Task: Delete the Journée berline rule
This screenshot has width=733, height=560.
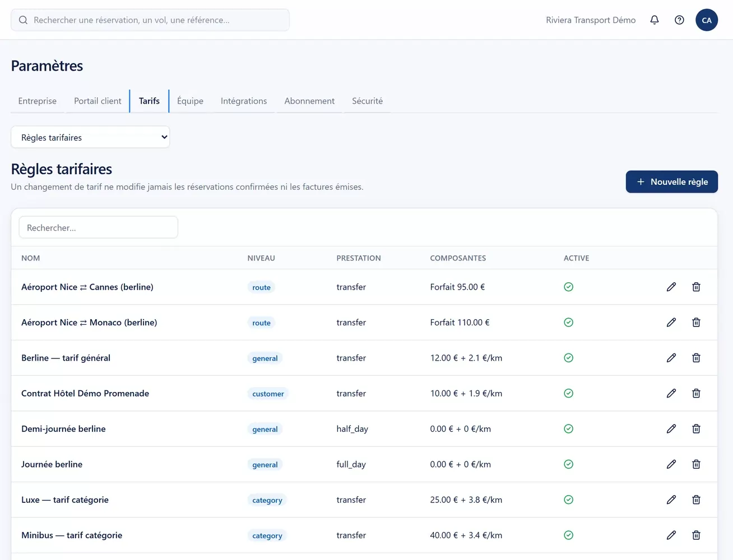Action: coord(696,464)
